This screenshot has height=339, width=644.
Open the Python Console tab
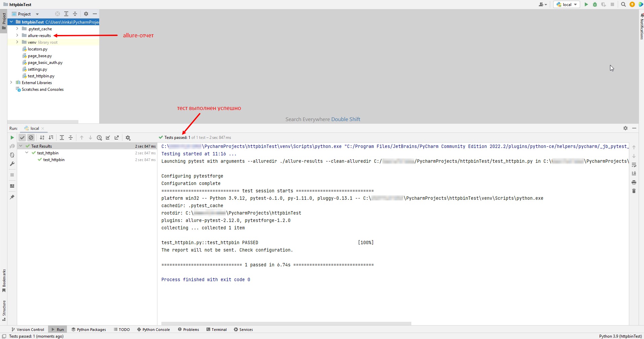[153, 330]
